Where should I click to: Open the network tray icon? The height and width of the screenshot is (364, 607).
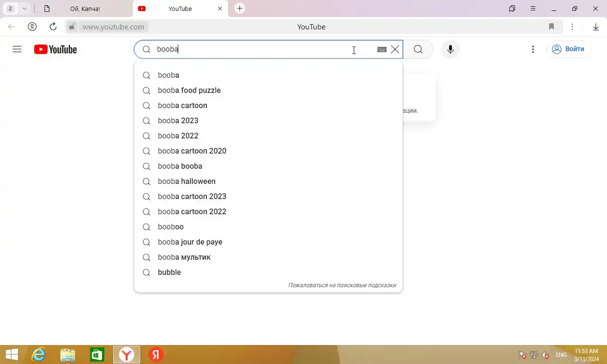[534, 355]
